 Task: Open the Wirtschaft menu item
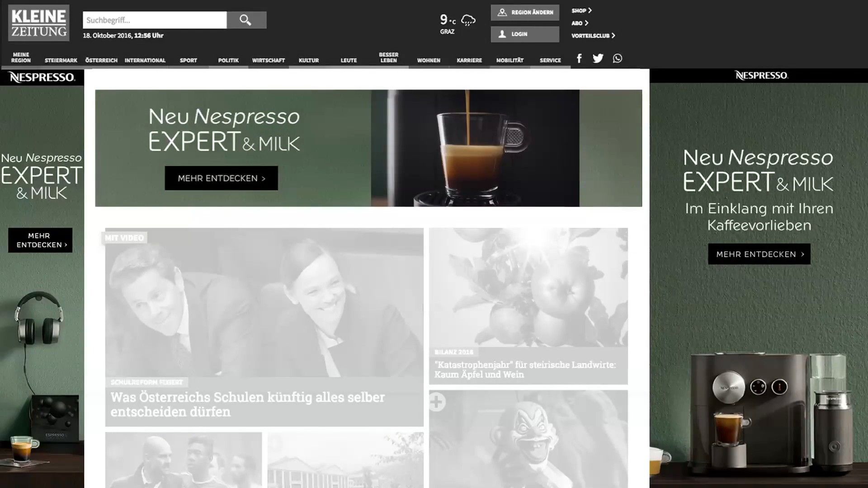click(x=269, y=60)
